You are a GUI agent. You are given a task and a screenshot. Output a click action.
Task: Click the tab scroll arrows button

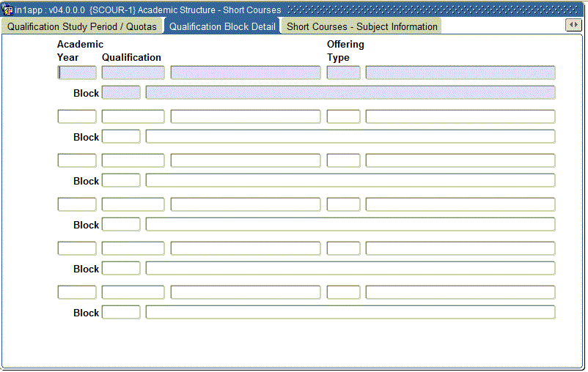coord(573,26)
